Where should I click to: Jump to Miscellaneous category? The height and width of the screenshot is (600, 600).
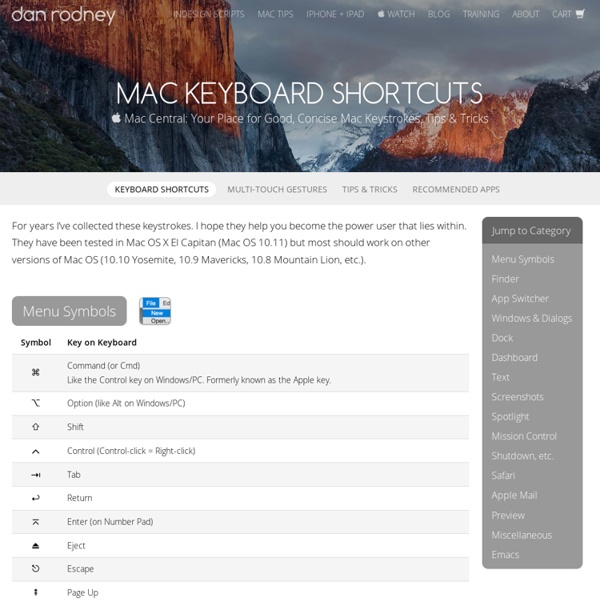(x=522, y=535)
